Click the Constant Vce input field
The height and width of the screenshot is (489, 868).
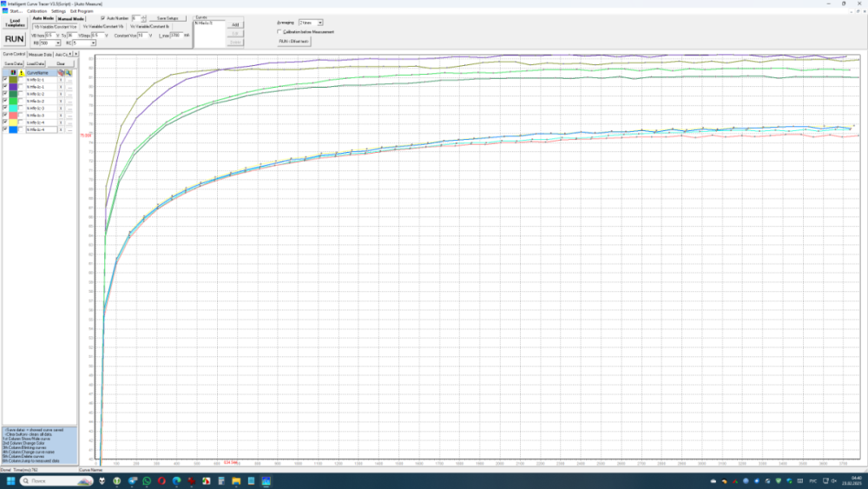(x=142, y=36)
